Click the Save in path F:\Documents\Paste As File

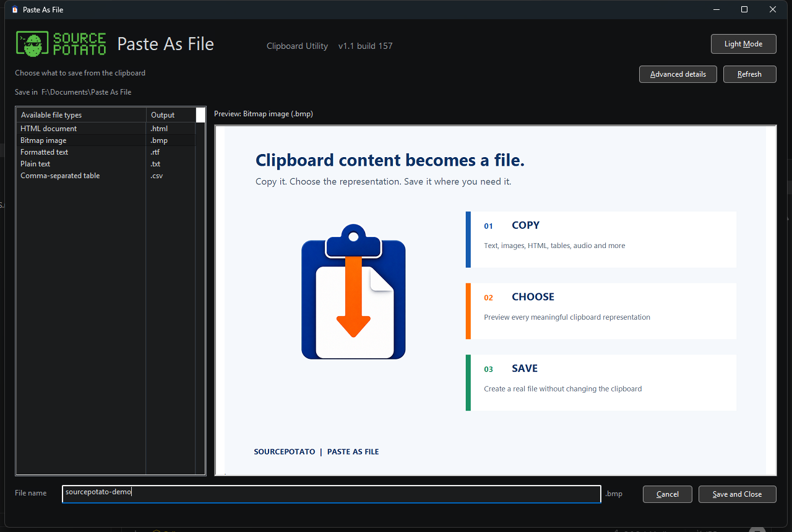pos(86,92)
